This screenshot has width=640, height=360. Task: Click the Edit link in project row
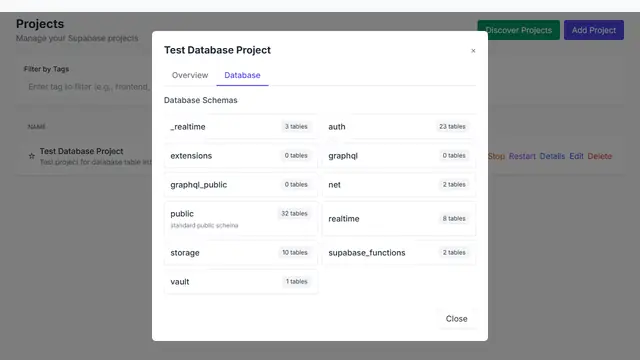pos(576,156)
